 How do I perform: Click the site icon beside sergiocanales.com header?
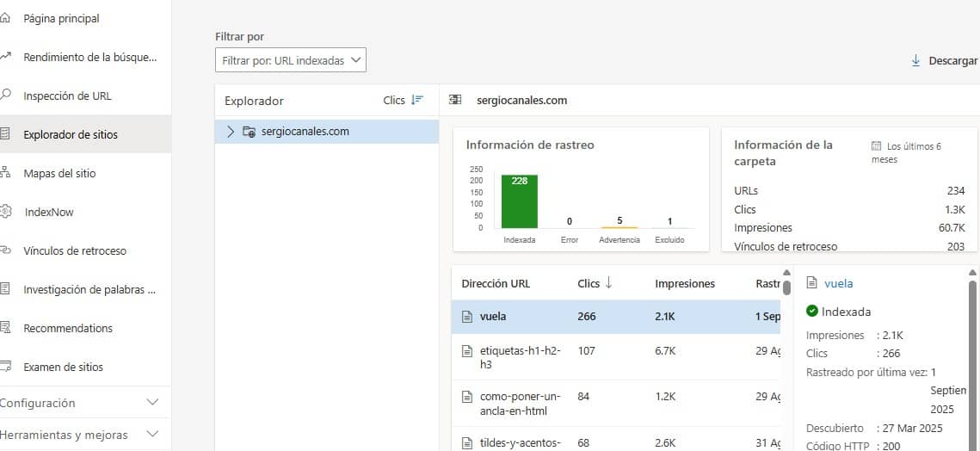click(x=456, y=100)
